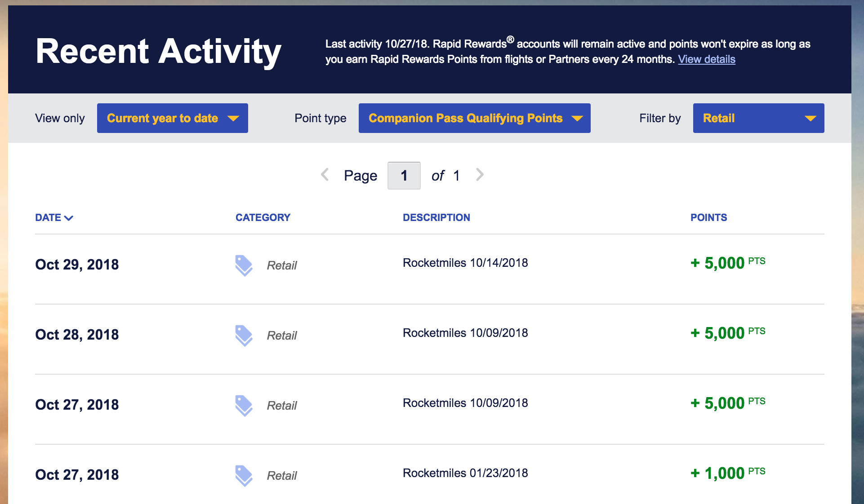Expand the Retail filter dropdown

(758, 118)
